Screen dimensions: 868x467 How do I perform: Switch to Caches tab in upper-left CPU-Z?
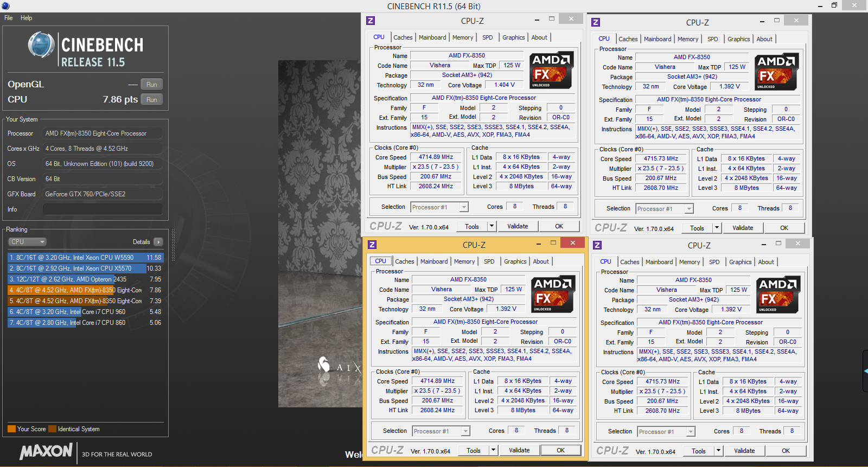[x=403, y=37]
